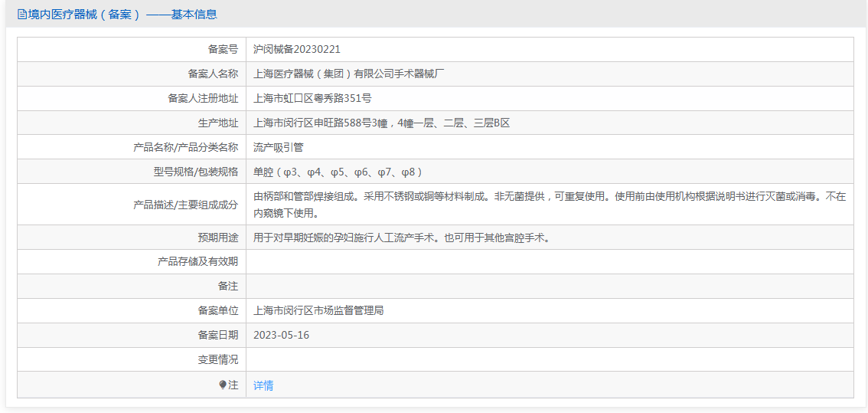Open the 详情 details link
The image size is (868, 413).
click(263, 385)
